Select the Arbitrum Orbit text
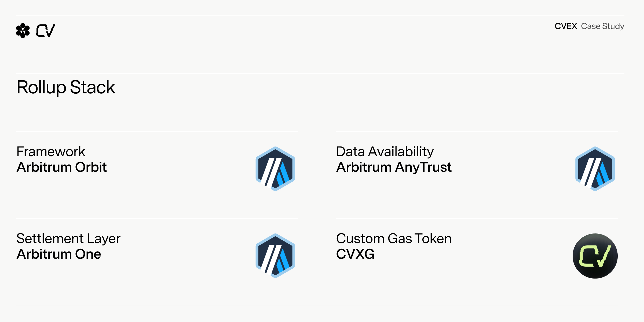 tap(62, 167)
